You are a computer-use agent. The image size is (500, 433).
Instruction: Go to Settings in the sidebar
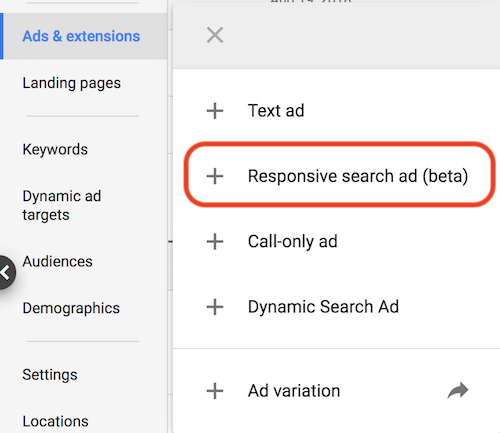50,375
